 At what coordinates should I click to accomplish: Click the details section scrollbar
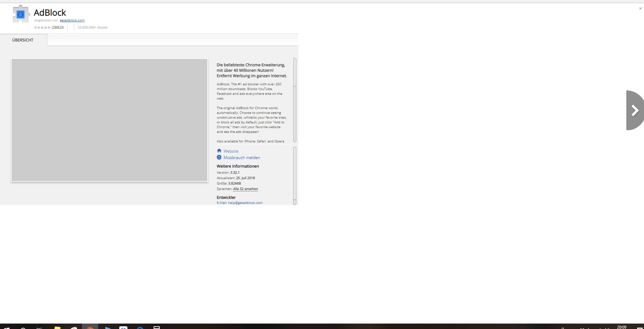(x=295, y=176)
